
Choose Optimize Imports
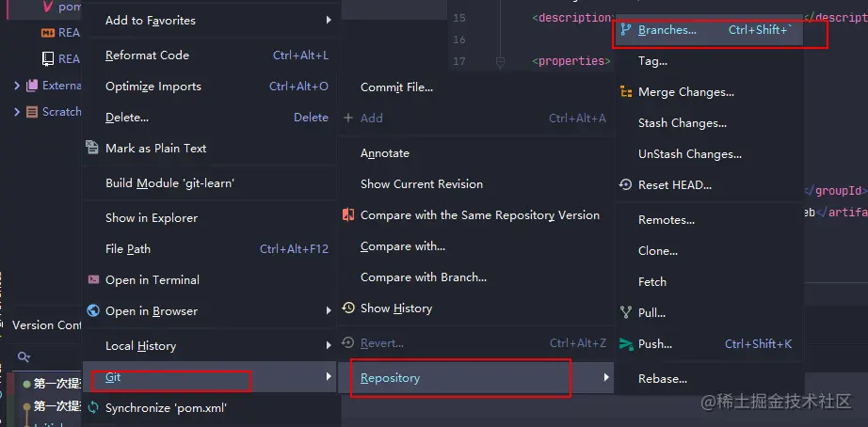point(209,87)
